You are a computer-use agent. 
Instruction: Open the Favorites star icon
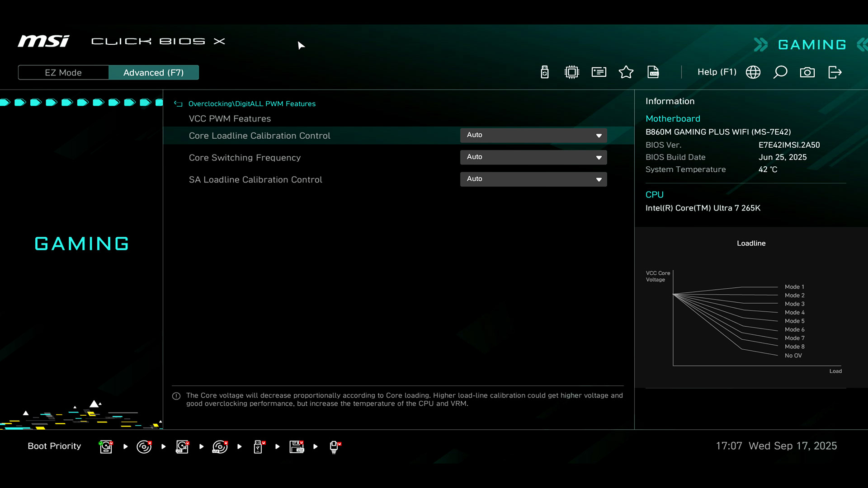[626, 72]
